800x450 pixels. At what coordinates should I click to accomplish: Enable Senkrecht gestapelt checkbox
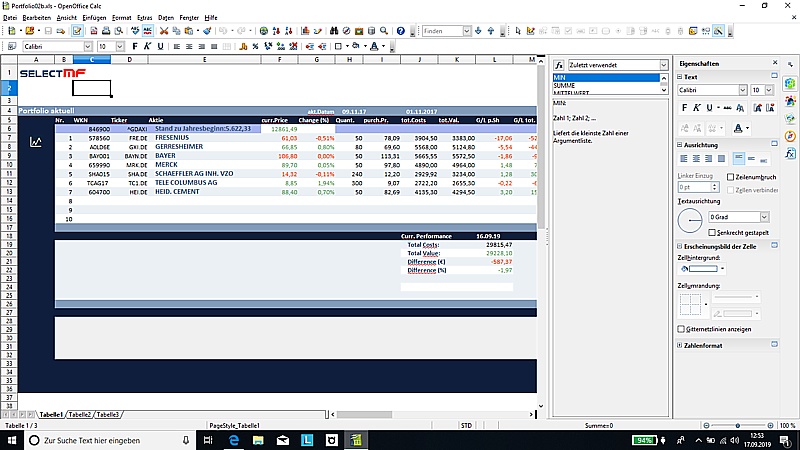click(x=712, y=233)
